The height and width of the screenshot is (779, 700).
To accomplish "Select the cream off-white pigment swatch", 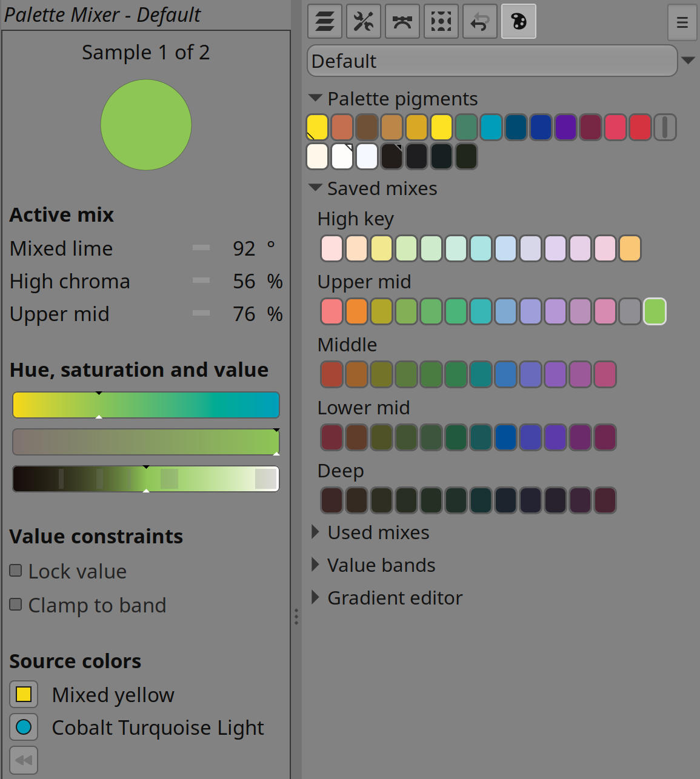I will (x=317, y=156).
